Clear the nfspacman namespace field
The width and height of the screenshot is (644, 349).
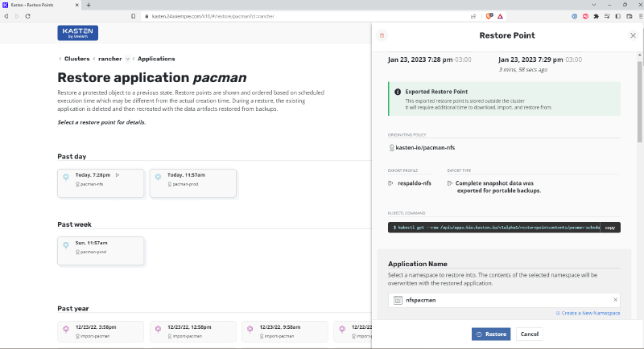click(615, 300)
